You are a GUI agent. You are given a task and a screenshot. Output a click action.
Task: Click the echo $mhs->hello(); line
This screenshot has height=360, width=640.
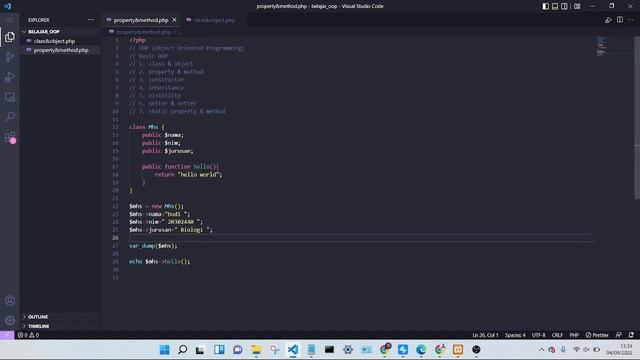(x=160, y=262)
